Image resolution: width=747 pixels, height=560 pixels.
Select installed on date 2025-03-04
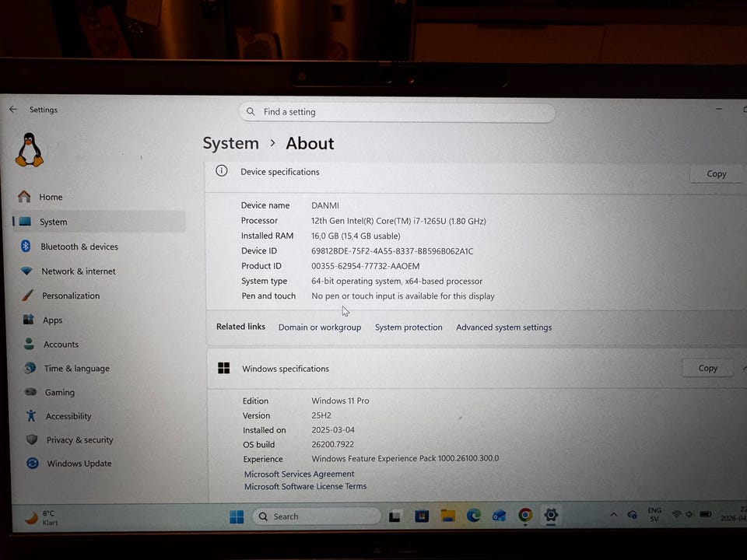333,429
